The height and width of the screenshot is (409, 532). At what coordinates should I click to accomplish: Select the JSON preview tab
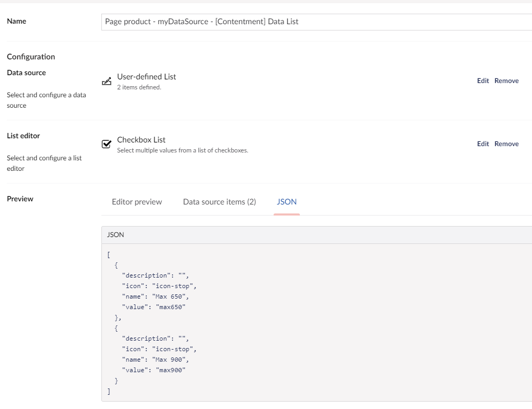pos(286,201)
